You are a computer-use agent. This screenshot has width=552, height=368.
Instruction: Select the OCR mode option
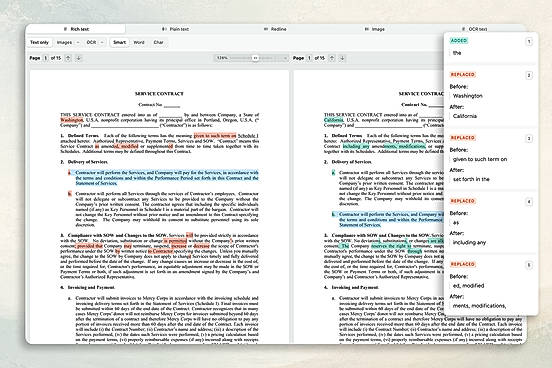tap(91, 42)
